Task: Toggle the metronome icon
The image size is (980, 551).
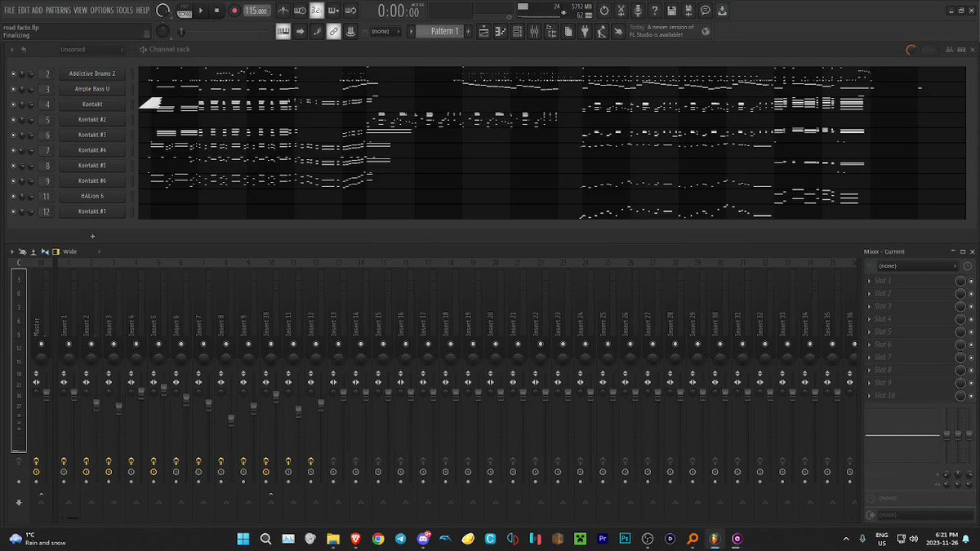Action: (x=283, y=11)
